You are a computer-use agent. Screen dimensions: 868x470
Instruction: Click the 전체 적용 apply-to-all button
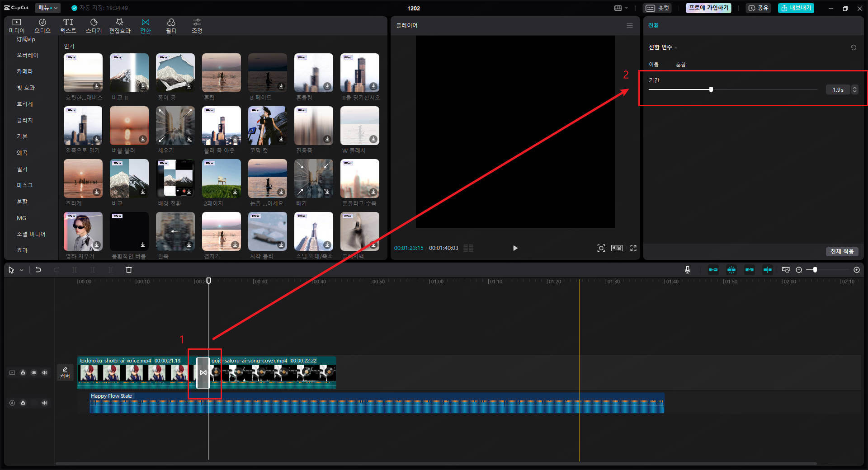pyautogui.click(x=842, y=251)
